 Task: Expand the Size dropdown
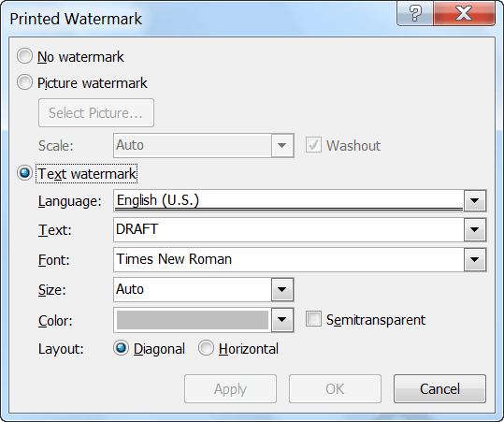point(282,289)
